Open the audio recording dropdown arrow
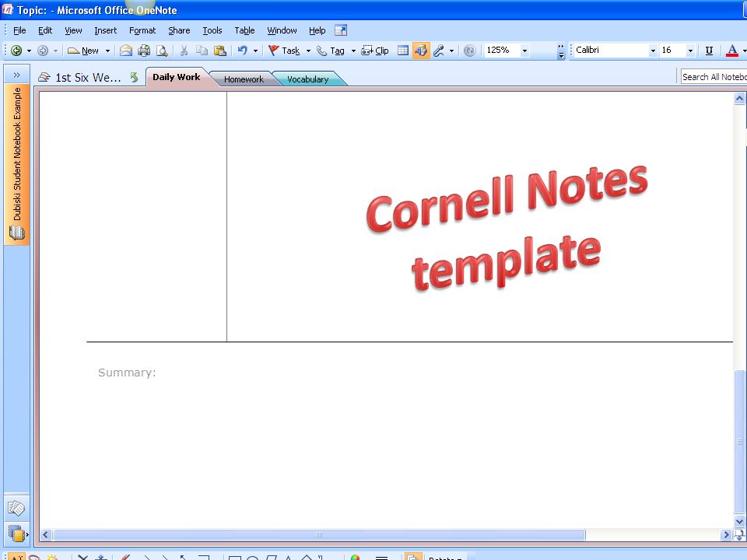This screenshot has width=747, height=560. (x=451, y=51)
